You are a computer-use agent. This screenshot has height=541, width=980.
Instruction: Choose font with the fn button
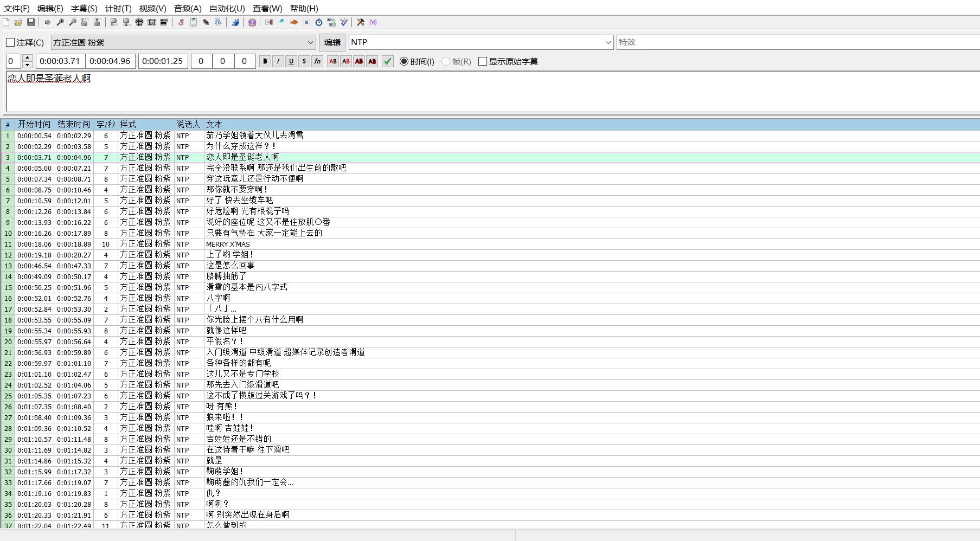[x=317, y=61]
